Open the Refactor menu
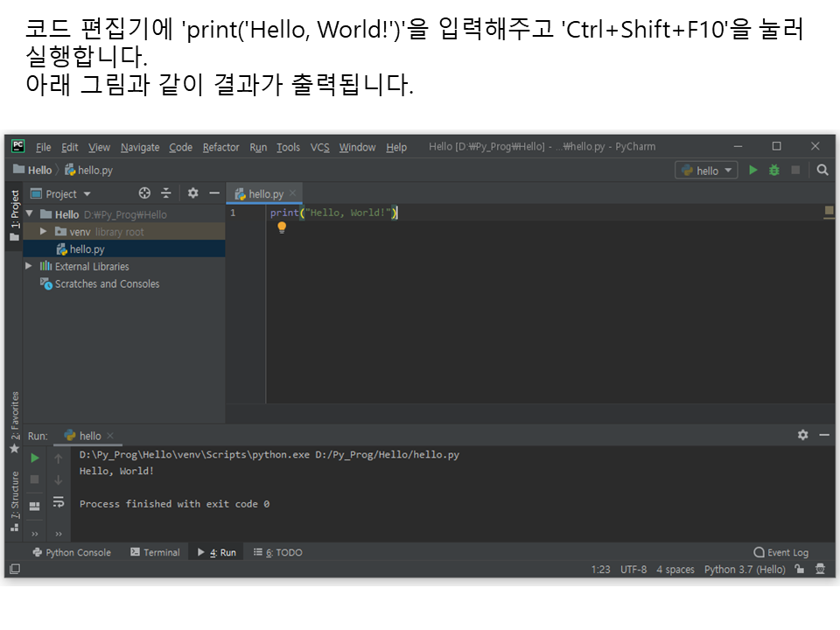This screenshot has height=630, width=840. click(x=220, y=147)
